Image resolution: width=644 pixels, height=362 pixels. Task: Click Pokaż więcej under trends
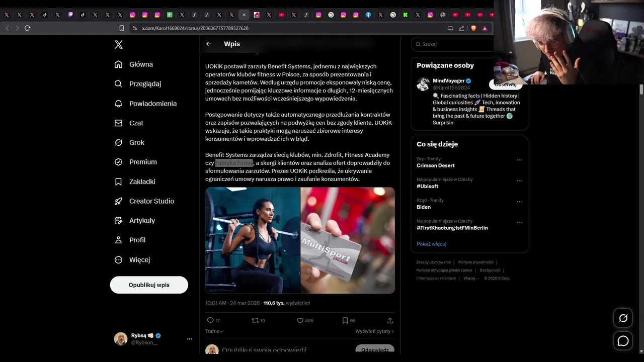tap(431, 244)
